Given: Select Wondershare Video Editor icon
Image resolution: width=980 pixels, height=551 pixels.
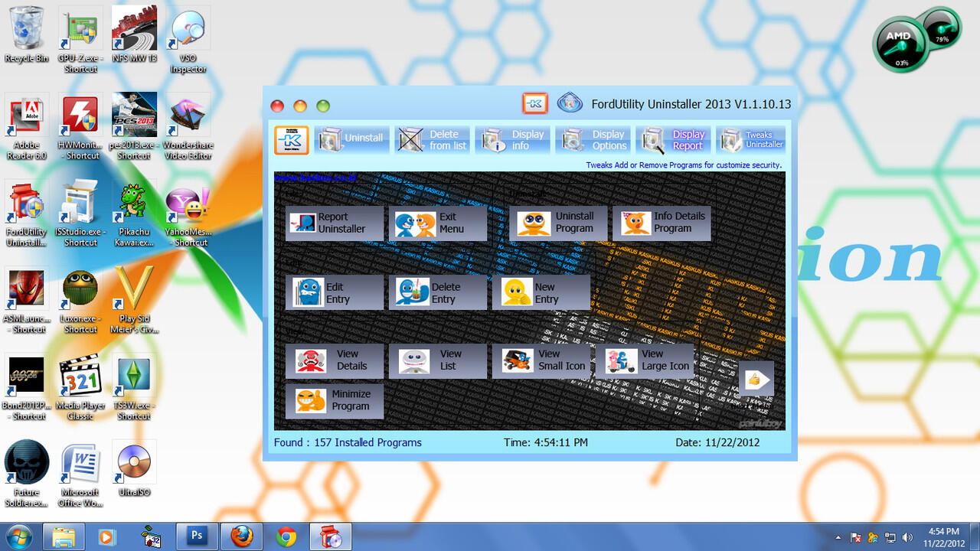Looking at the screenshot, I should coord(188,126).
